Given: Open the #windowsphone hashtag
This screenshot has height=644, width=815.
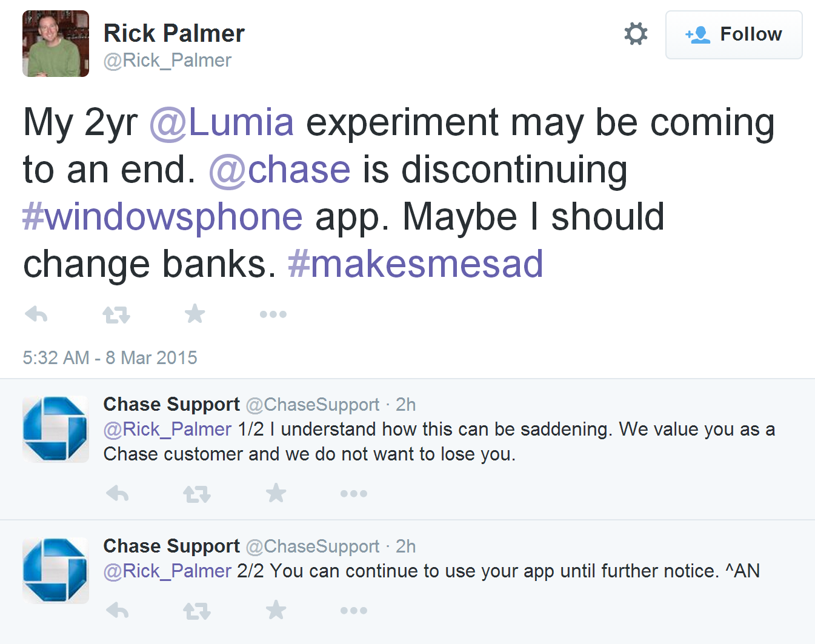Looking at the screenshot, I should pos(162,217).
